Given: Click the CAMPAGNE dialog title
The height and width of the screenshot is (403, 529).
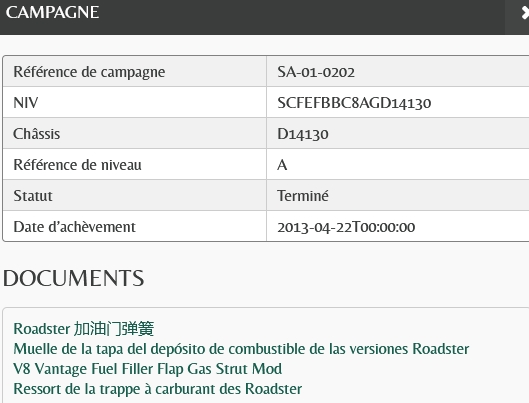Looking at the screenshot, I should (x=52, y=12).
